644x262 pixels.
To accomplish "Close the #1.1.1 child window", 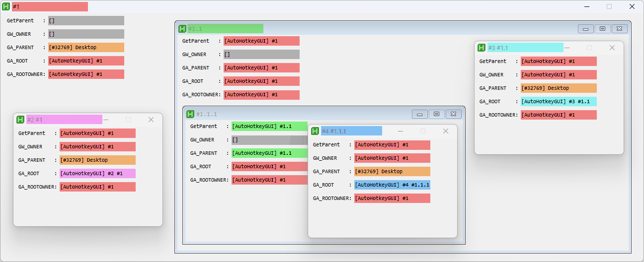I will coord(454,114).
